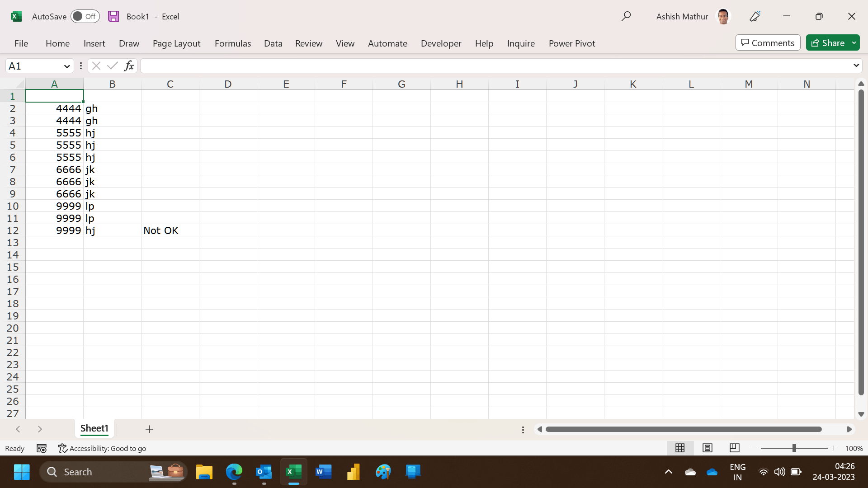This screenshot has width=868, height=488.
Task: Open the View tab
Action: pyautogui.click(x=345, y=43)
